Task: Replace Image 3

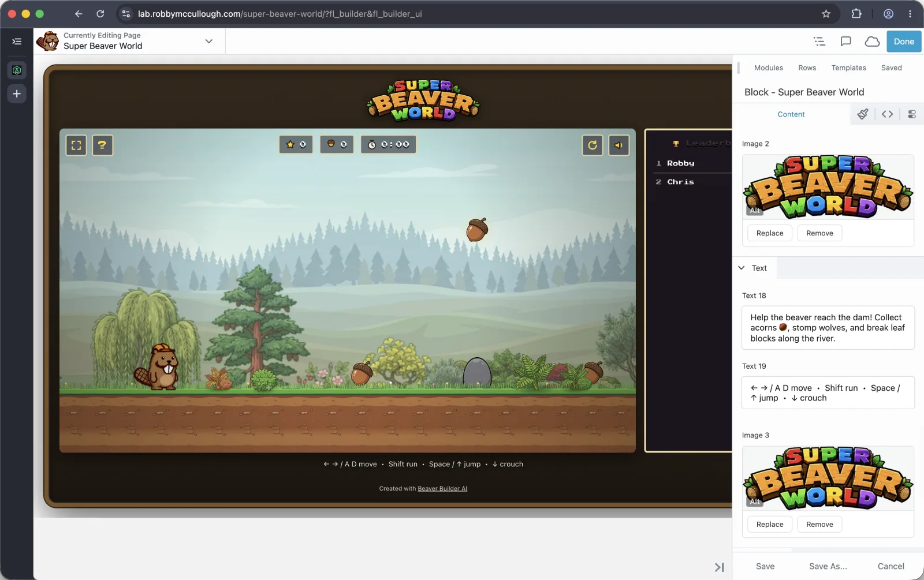Action: click(770, 524)
